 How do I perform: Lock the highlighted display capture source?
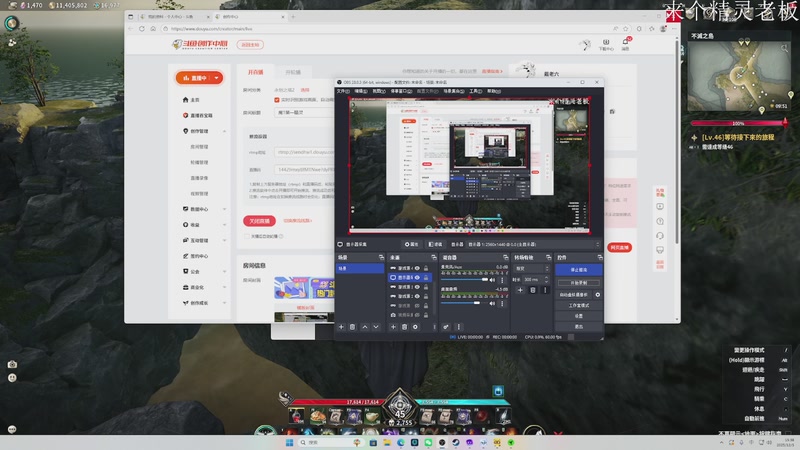426,278
